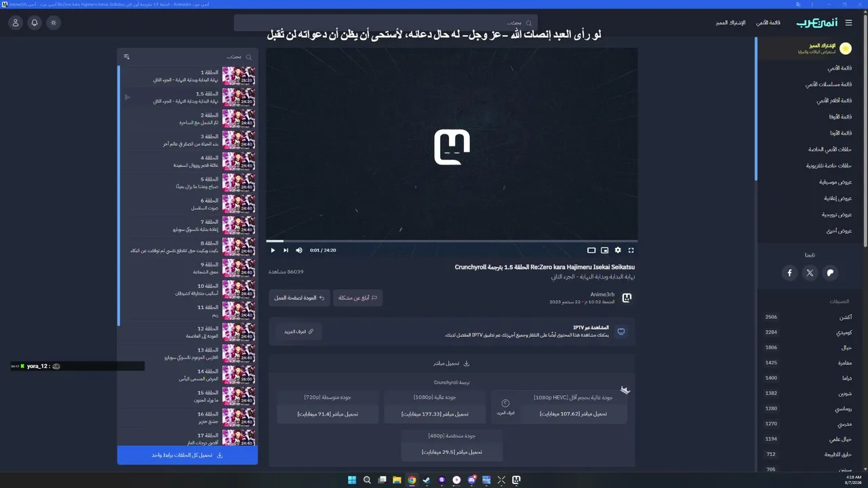868x488 pixels.
Task: Open the user account icon
Action: pos(16,22)
